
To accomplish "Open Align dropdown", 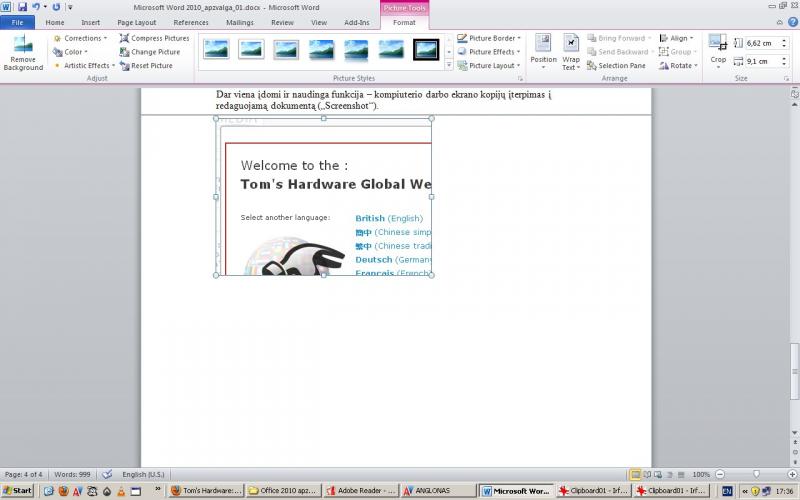I will (x=677, y=38).
